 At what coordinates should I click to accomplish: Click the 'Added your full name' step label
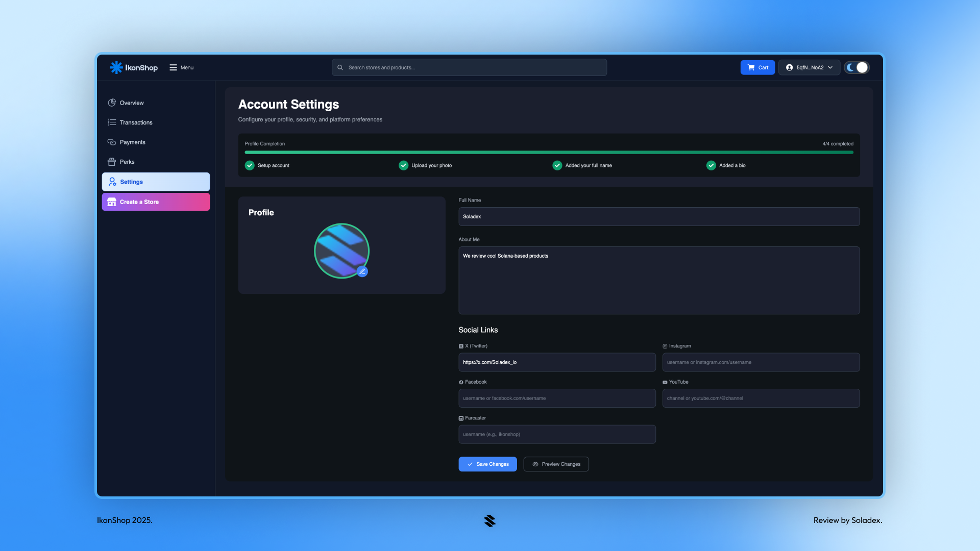tap(589, 165)
